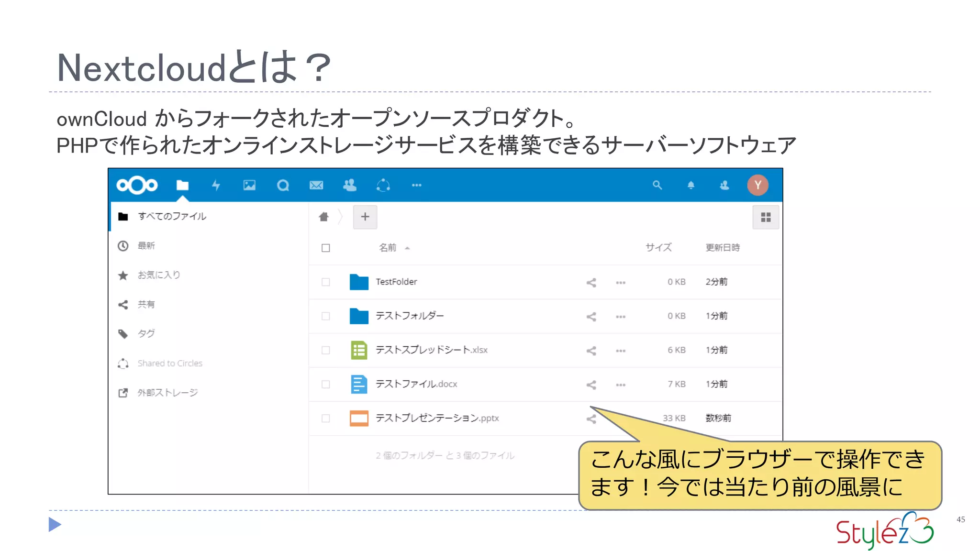
Task: Open the contacts menu icon
Action: click(x=724, y=185)
